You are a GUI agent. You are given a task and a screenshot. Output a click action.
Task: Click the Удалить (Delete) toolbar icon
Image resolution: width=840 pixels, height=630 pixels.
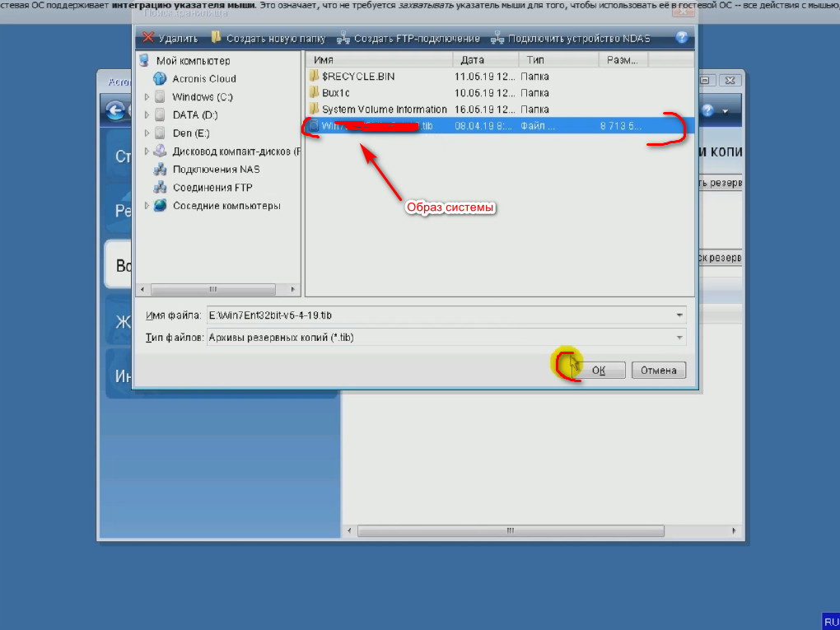[148, 38]
